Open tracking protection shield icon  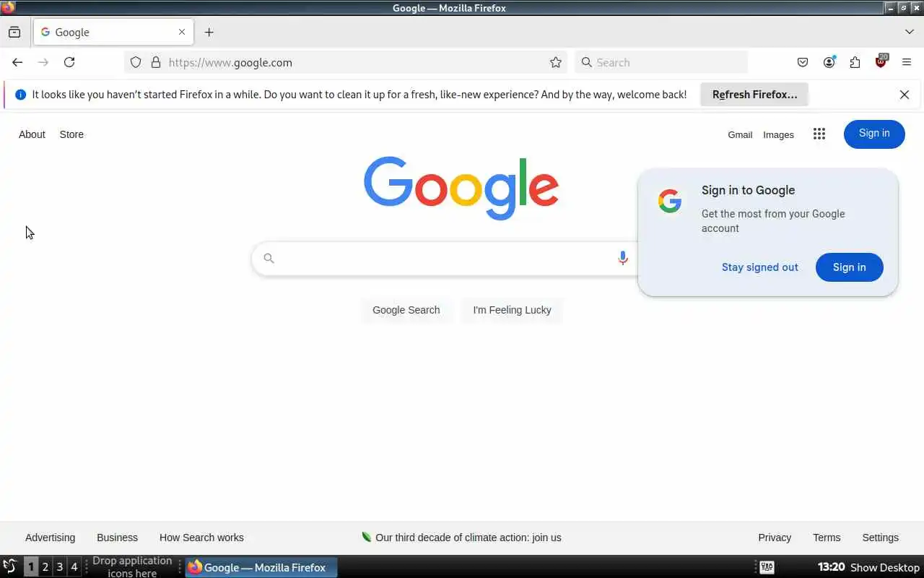136,62
